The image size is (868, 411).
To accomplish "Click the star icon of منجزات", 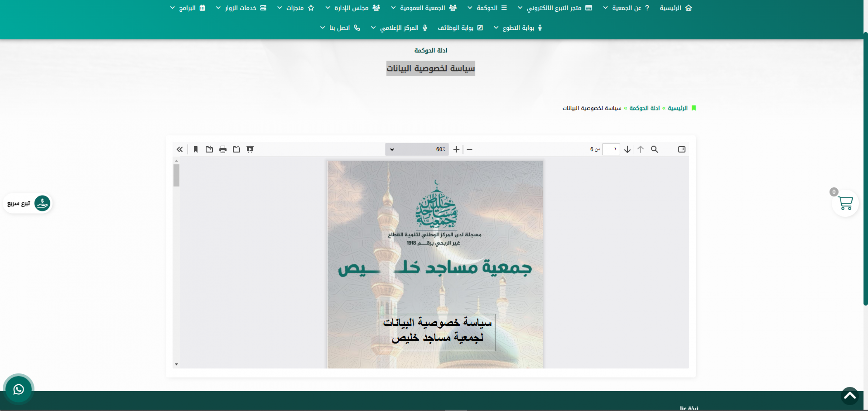I will tap(311, 8).
